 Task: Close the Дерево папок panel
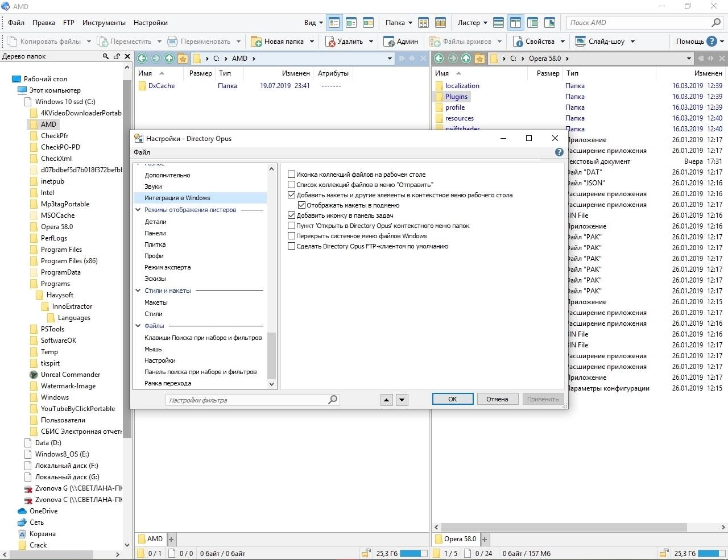click(127, 56)
